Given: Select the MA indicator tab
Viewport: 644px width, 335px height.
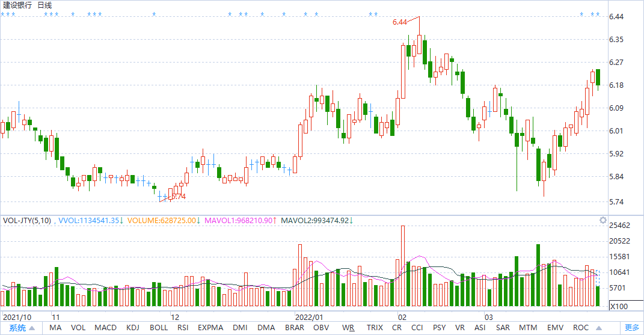Looking at the screenshot, I should tap(55, 328).
